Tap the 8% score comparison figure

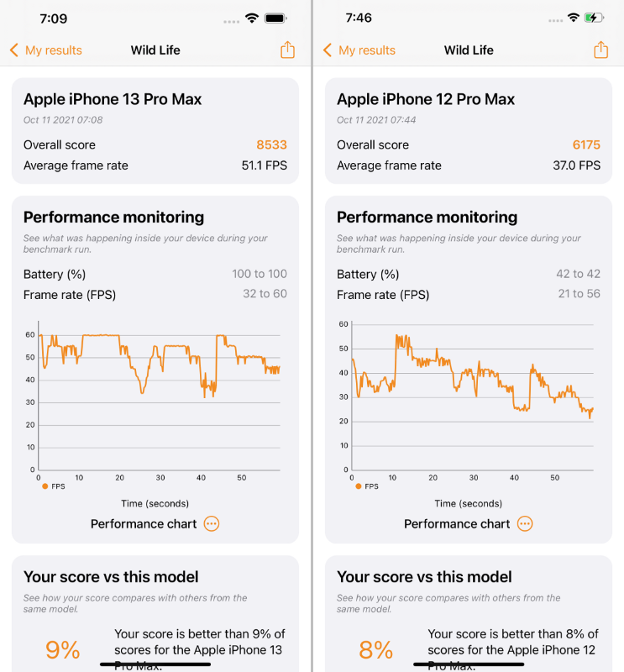(x=375, y=649)
